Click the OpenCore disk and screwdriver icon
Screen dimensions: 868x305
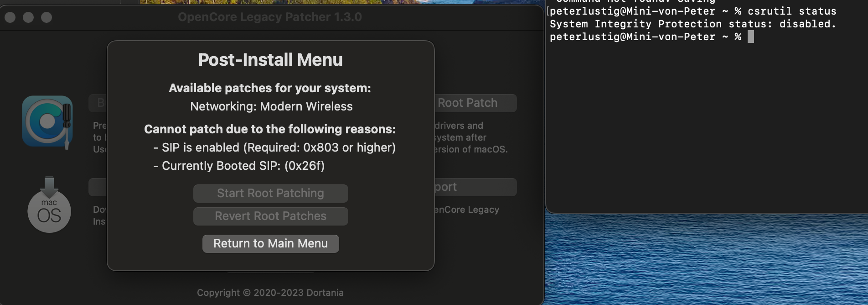click(47, 121)
